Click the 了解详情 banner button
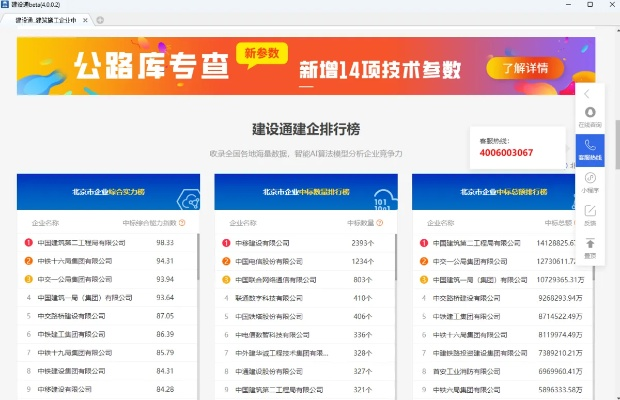Viewport: 620px width, 400px height. (x=517, y=68)
